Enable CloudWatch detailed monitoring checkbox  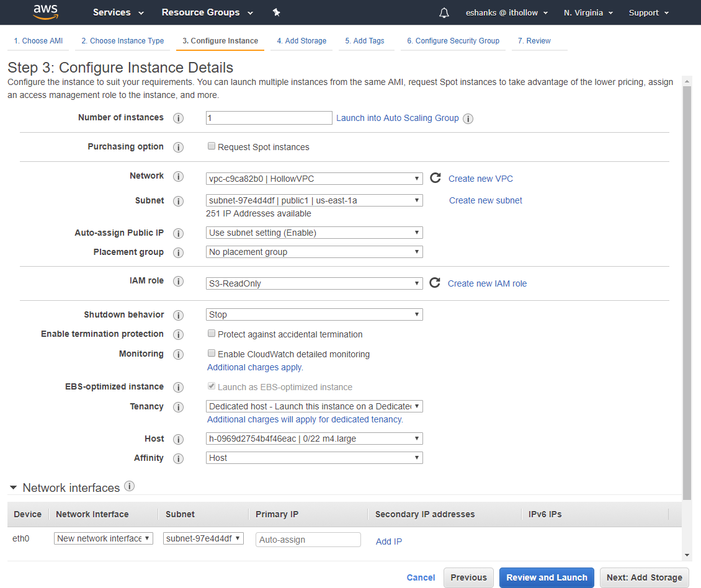point(212,354)
